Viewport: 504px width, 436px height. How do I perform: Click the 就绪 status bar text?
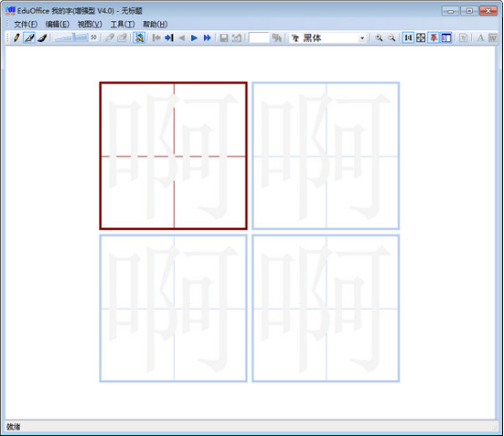tap(14, 427)
